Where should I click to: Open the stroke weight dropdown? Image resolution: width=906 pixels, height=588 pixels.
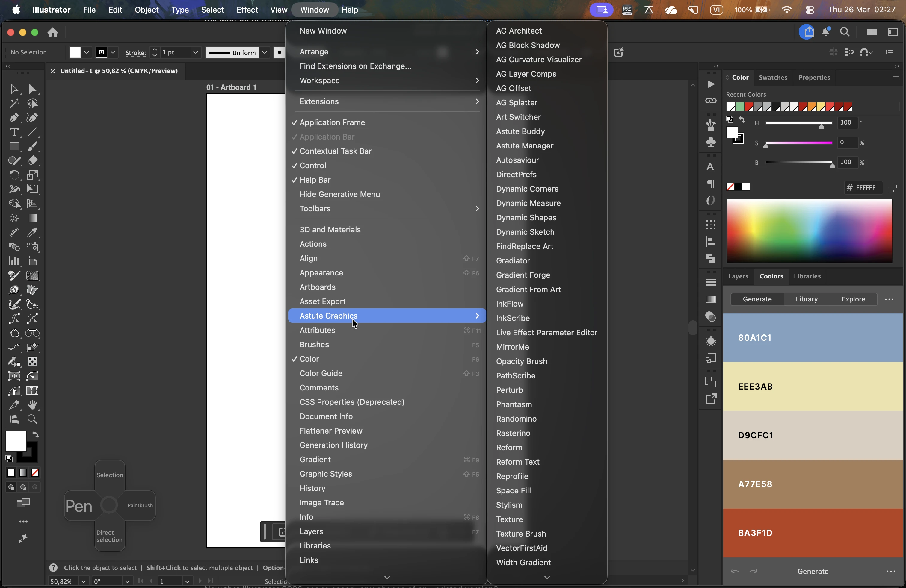(x=195, y=52)
